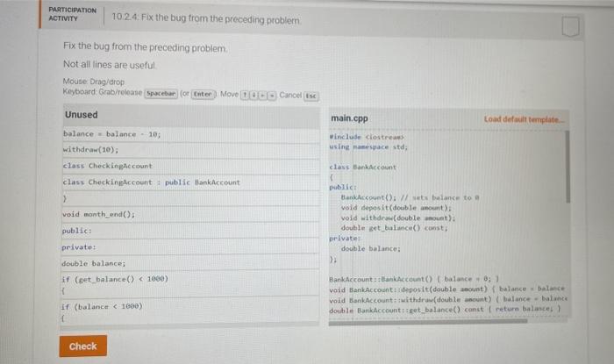Select the 'withdraw(10);' code block
614x364 pixels.
[190, 150]
